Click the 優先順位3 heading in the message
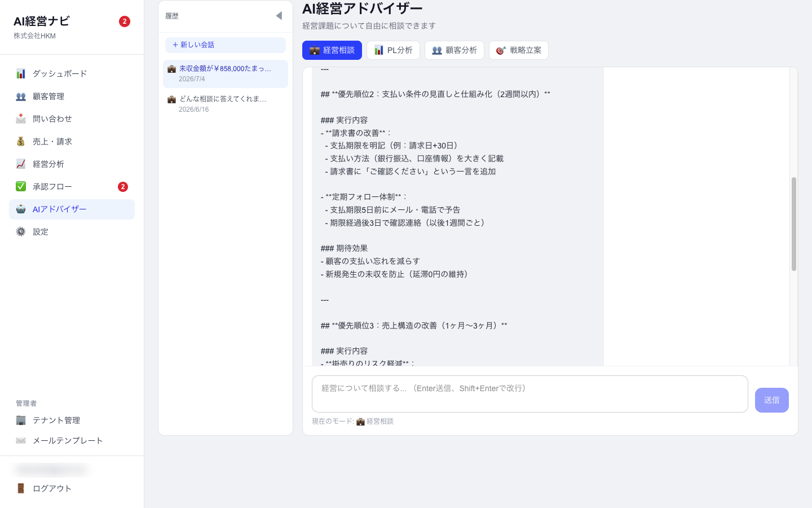This screenshot has height=508, width=812. 414,326
